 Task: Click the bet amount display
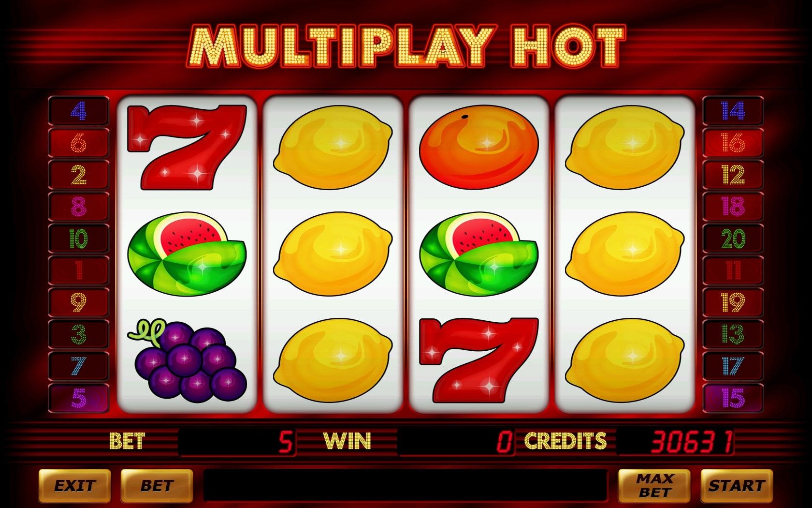point(237,442)
